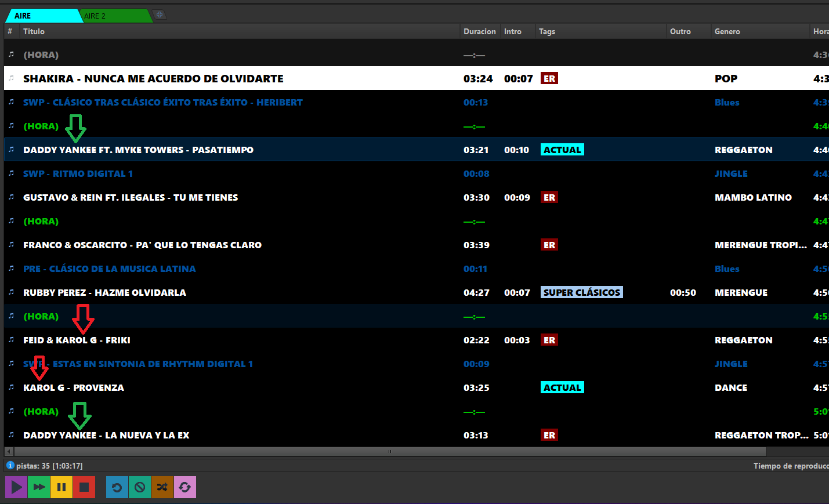Sort by the Duracion column header
The image size is (829, 504).
point(480,31)
